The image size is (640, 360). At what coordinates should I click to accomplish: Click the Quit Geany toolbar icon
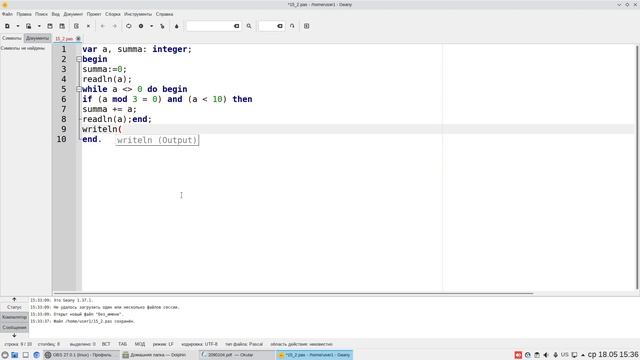[x=307, y=26]
